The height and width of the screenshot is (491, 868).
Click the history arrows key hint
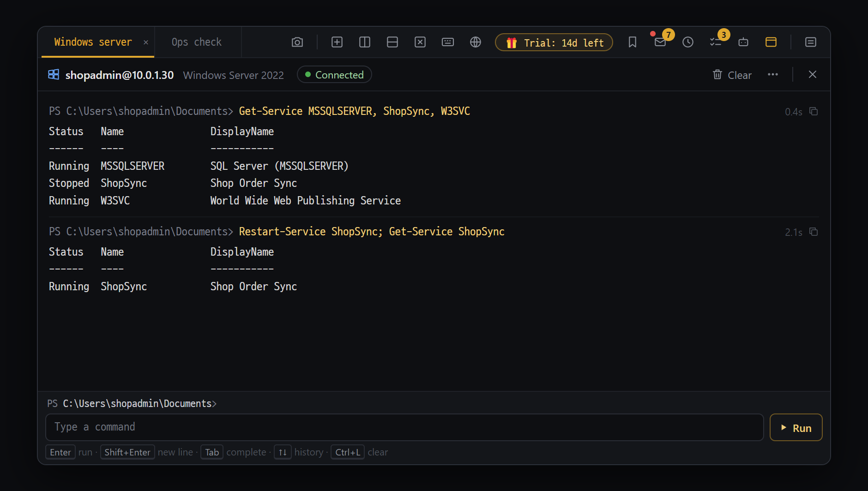pyautogui.click(x=283, y=452)
